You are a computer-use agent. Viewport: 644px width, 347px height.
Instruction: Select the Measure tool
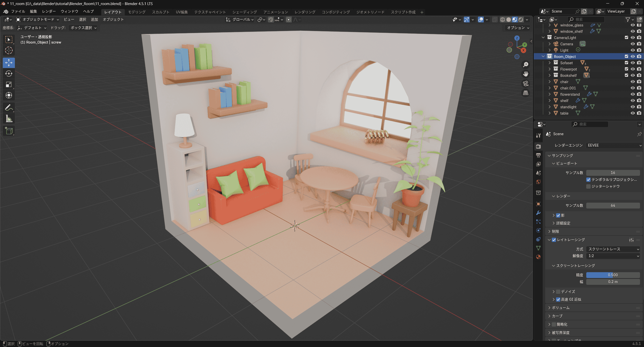[9, 119]
